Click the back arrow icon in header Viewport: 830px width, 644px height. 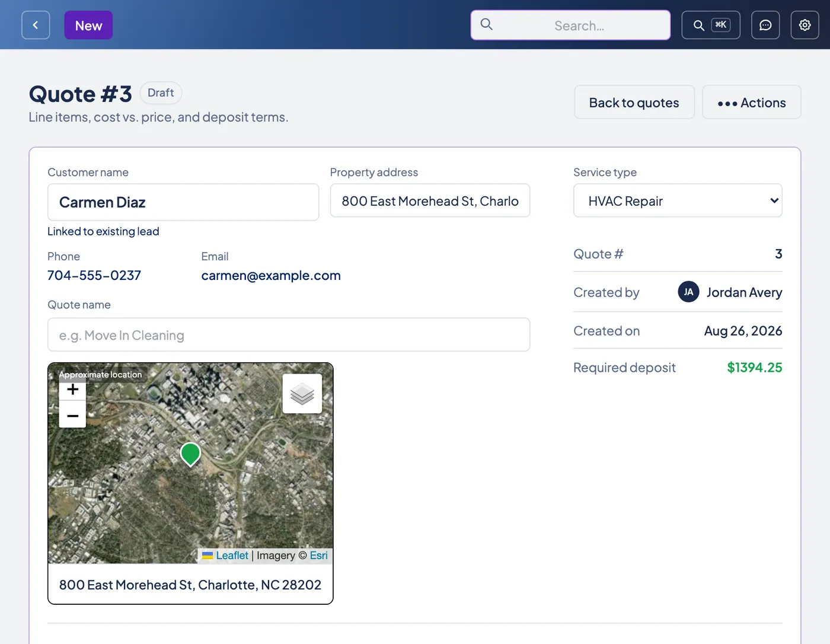tap(36, 25)
